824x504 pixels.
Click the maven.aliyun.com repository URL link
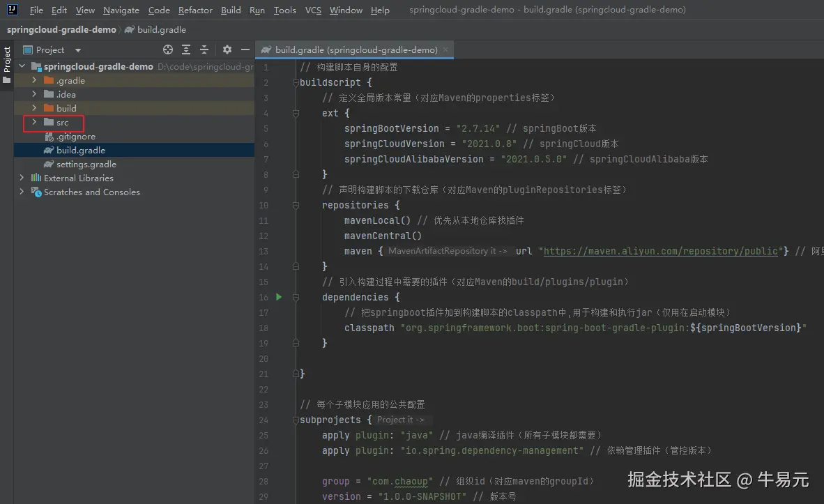tap(661, 251)
